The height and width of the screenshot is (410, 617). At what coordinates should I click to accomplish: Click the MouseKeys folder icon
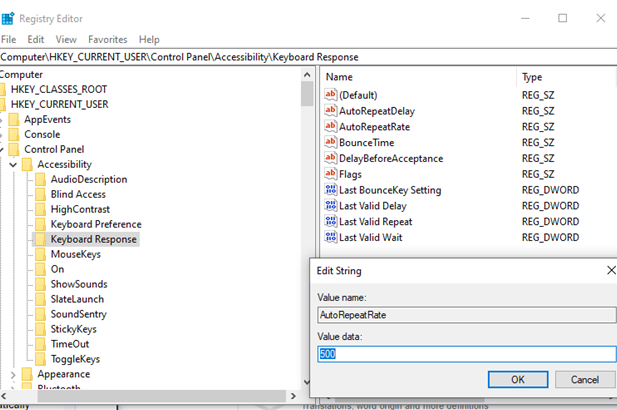click(x=40, y=254)
